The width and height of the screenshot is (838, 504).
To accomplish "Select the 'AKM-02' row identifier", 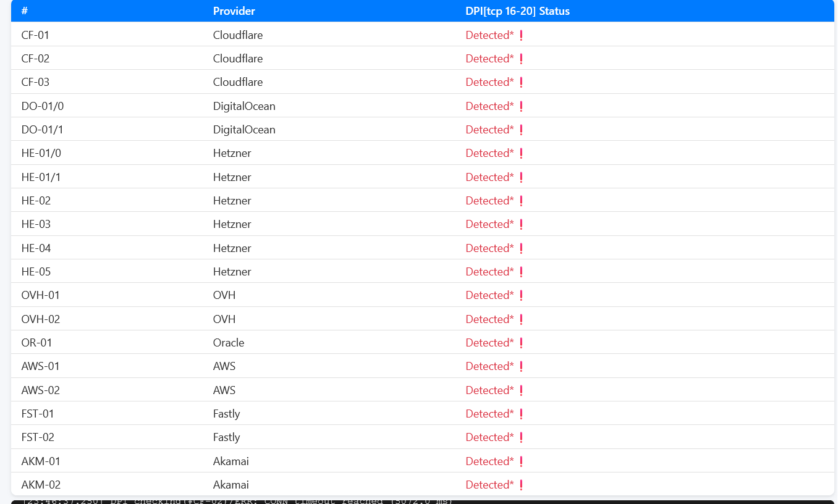I will 41,485.
